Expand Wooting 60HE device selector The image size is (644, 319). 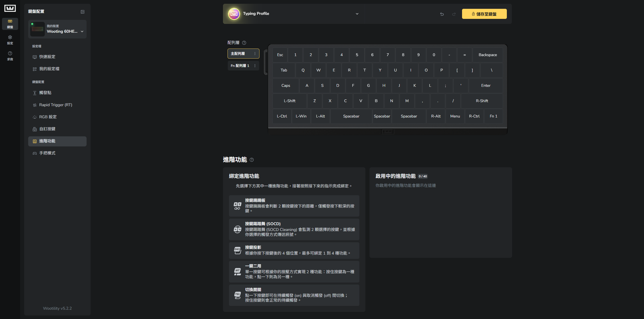(x=82, y=31)
